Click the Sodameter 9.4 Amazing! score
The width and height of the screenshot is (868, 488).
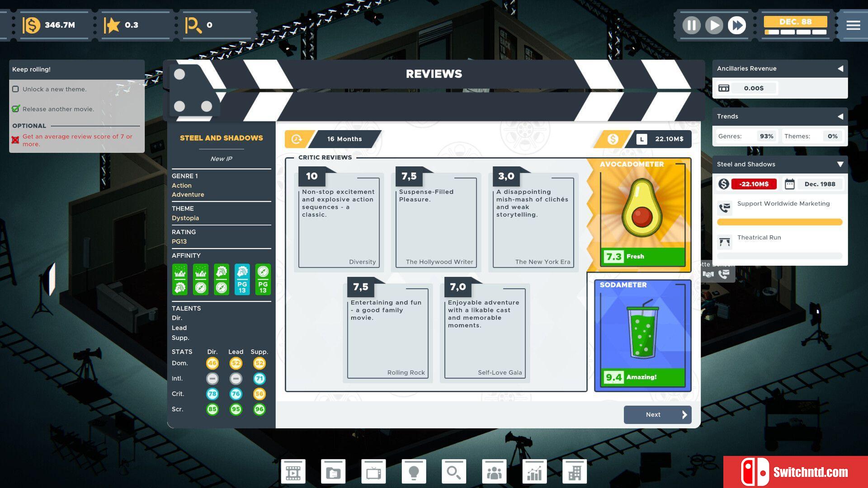[643, 377]
